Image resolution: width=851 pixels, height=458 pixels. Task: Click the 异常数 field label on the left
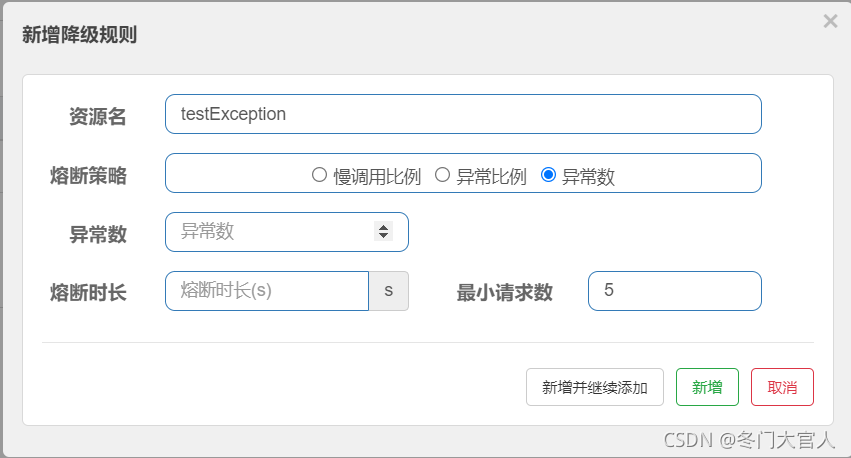coord(98,234)
